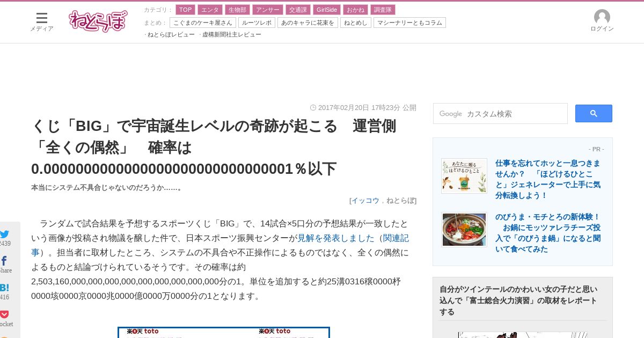The width and height of the screenshot is (644, 338).
Task: Select the 調査隊 category tab
Action: tap(383, 10)
